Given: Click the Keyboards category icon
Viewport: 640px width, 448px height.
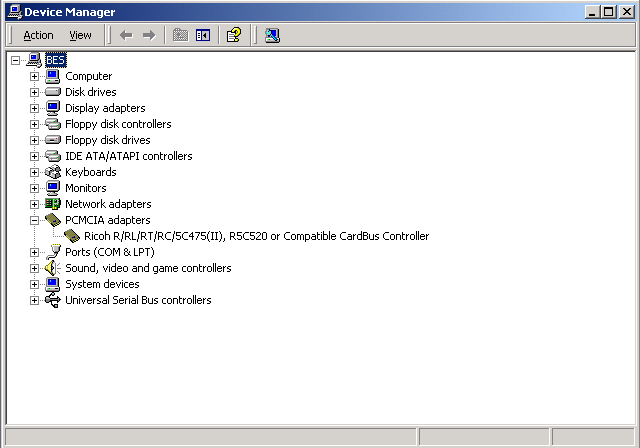Looking at the screenshot, I should [x=53, y=172].
